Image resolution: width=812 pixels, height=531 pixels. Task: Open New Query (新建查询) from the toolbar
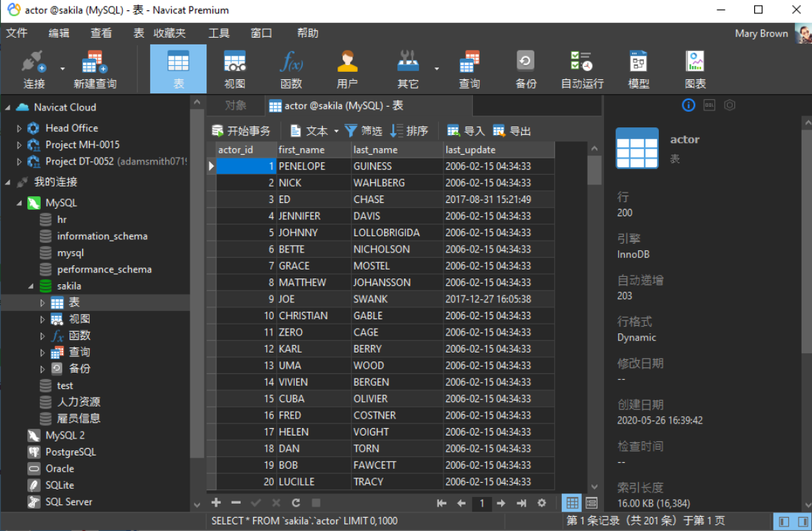pos(95,69)
